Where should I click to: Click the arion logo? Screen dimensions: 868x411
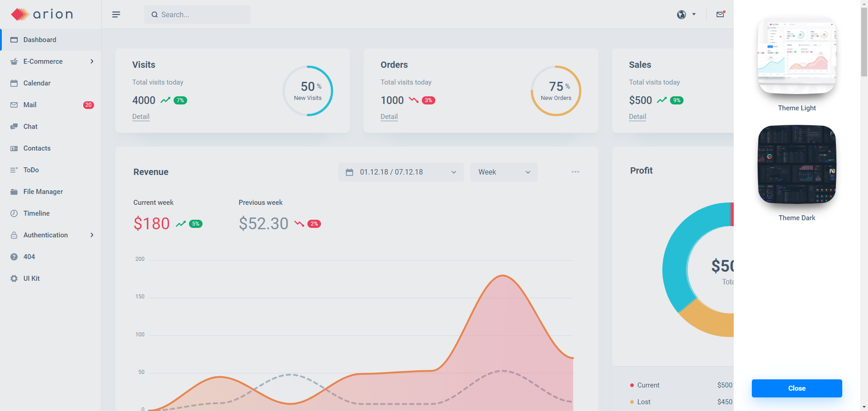pyautogui.click(x=42, y=14)
